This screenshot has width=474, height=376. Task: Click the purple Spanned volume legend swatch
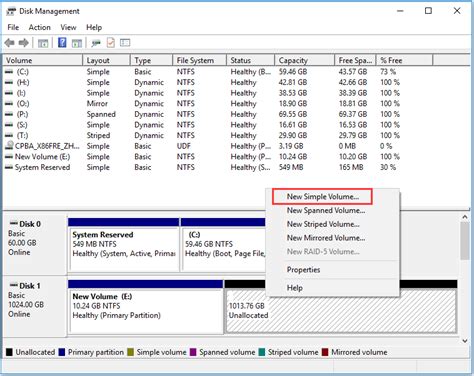[x=193, y=352]
